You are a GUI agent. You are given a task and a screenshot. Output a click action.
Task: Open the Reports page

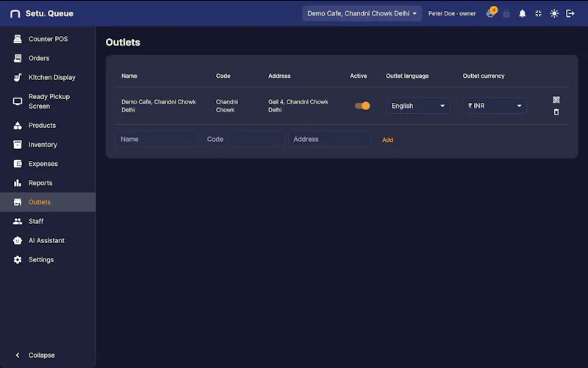(48, 183)
